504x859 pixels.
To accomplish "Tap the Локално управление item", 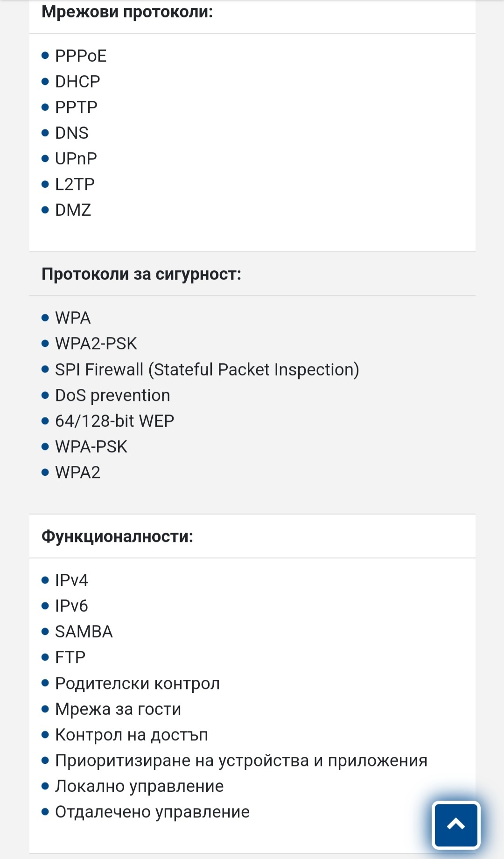I will point(139,786).
